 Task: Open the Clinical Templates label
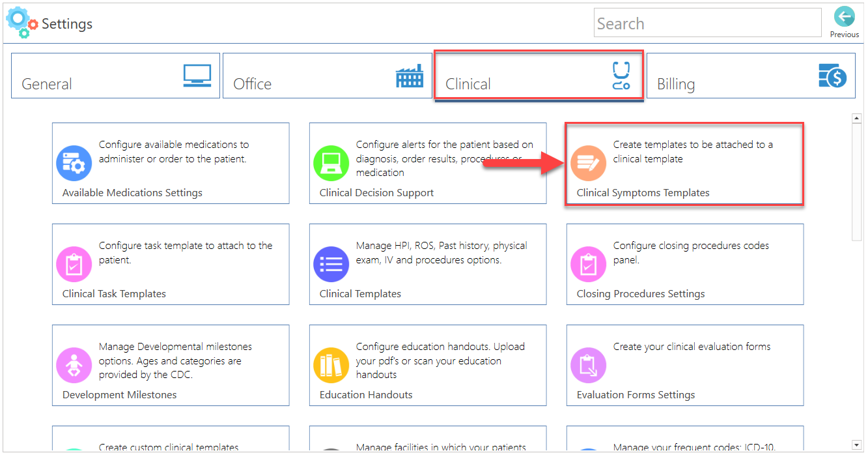coord(360,293)
